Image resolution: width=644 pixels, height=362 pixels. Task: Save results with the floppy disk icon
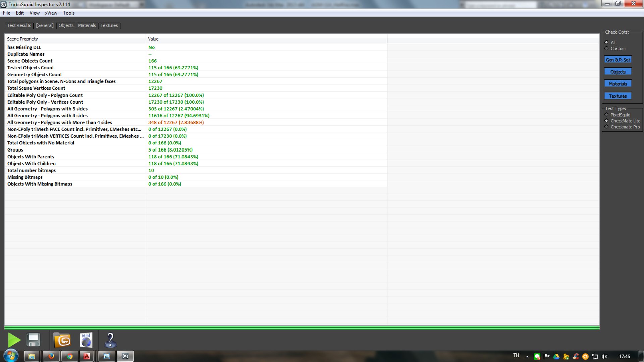(34, 340)
